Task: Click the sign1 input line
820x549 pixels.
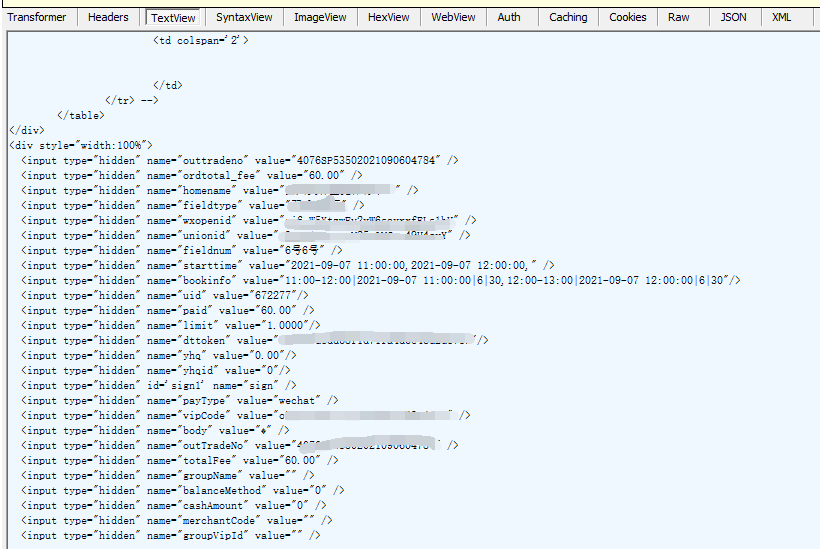Action: [158, 386]
